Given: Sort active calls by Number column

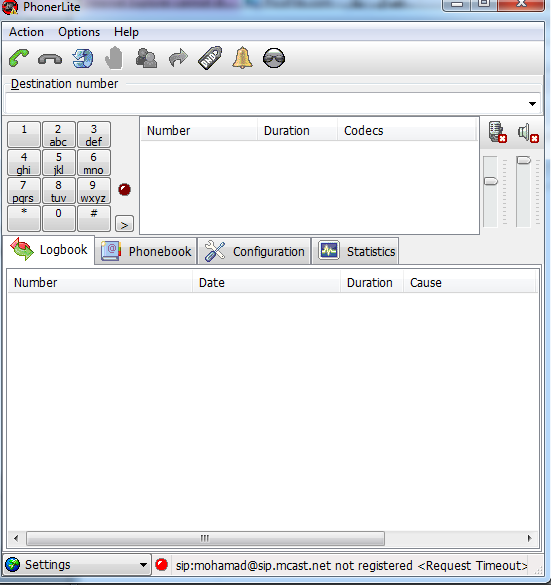Looking at the screenshot, I should (x=199, y=131).
